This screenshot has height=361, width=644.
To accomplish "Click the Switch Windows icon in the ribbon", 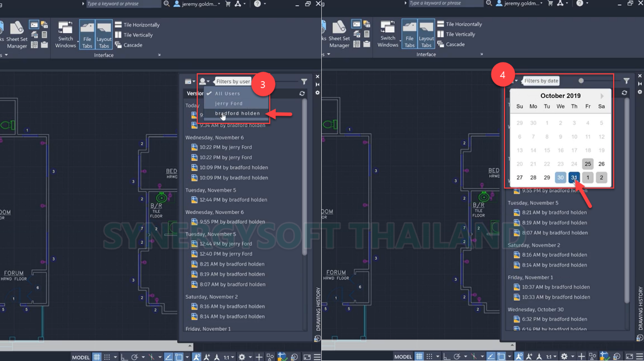I will [x=66, y=34].
